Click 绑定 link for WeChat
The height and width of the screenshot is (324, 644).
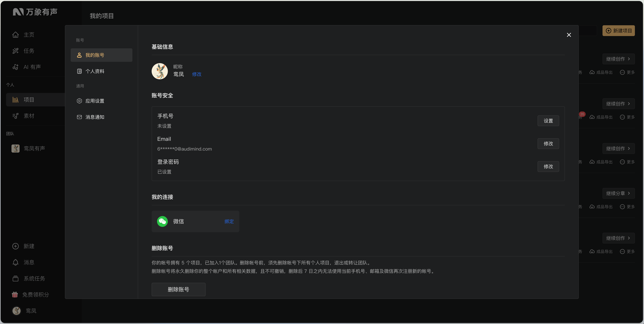(x=229, y=222)
